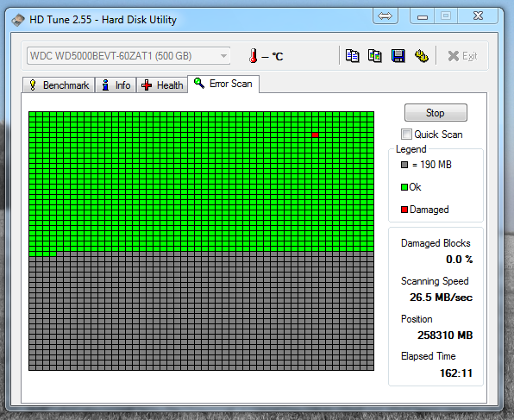Click the 162:11 elapsed time value
This screenshot has height=420, width=514.
[x=456, y=373]
